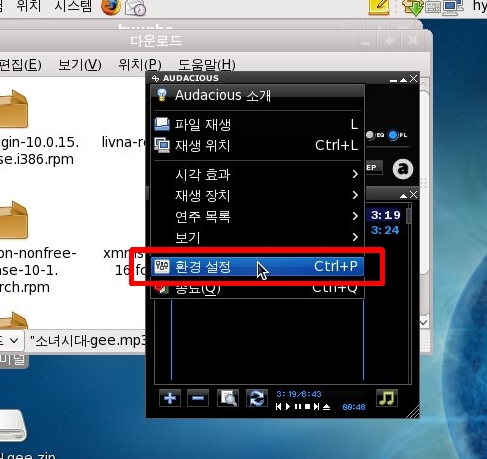Screen dimensions: 487x459
Task: Open the playlist selection magnifier button
Action: 228,398
